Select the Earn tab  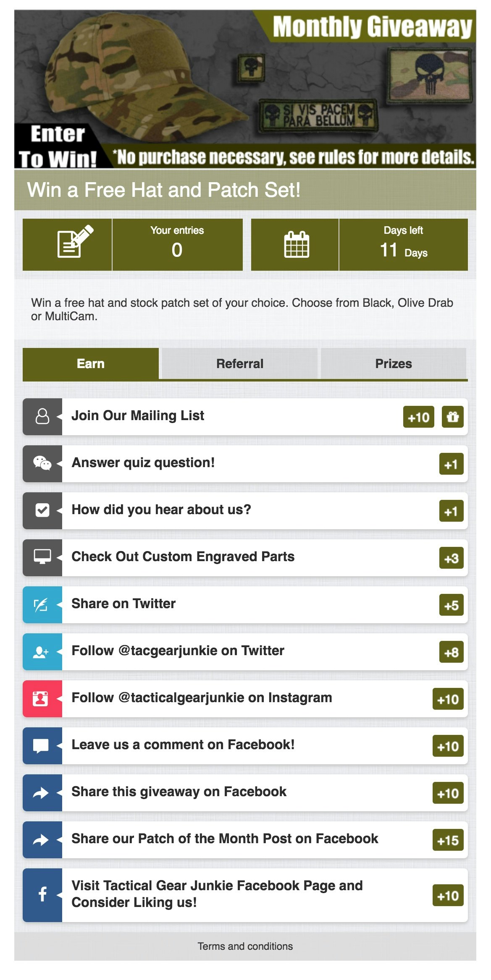[x=91, y=363]
